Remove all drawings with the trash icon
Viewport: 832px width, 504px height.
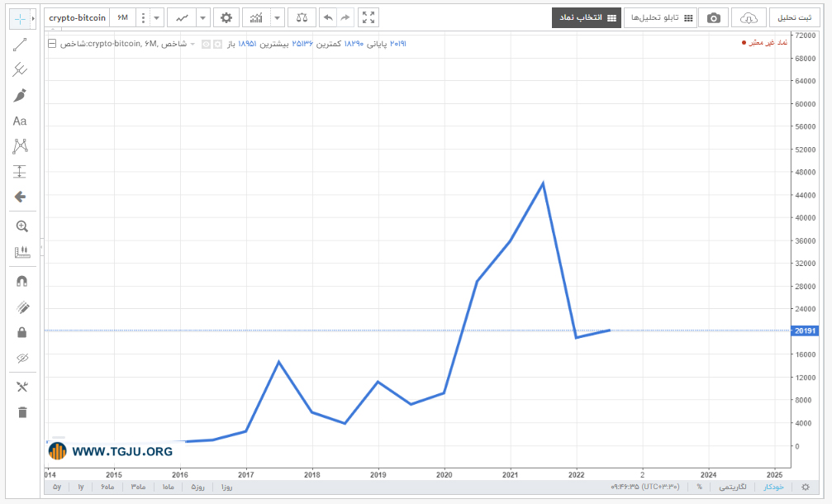21,412
